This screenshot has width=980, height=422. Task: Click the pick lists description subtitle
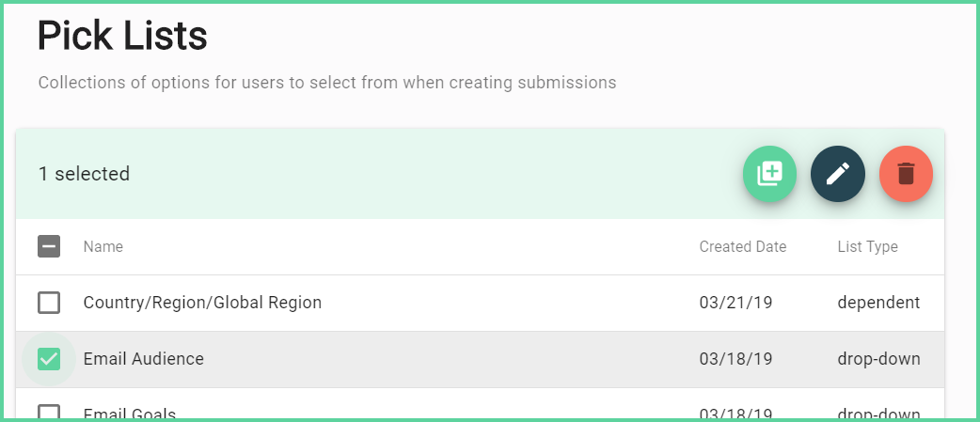pos(327,83)
